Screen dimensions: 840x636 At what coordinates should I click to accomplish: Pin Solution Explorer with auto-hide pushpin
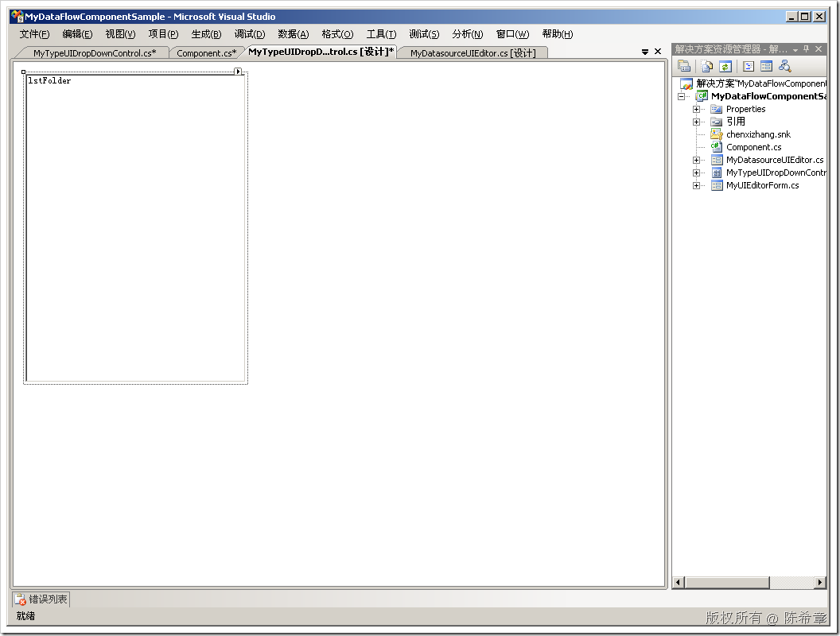click(x=807, y=49)
